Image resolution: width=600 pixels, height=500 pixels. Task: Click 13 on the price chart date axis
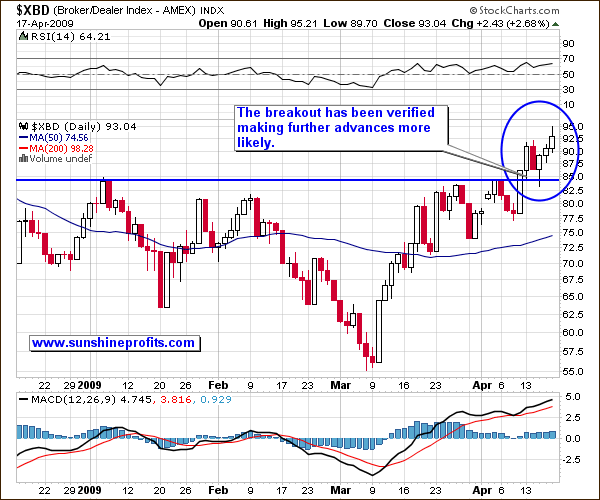526,386
